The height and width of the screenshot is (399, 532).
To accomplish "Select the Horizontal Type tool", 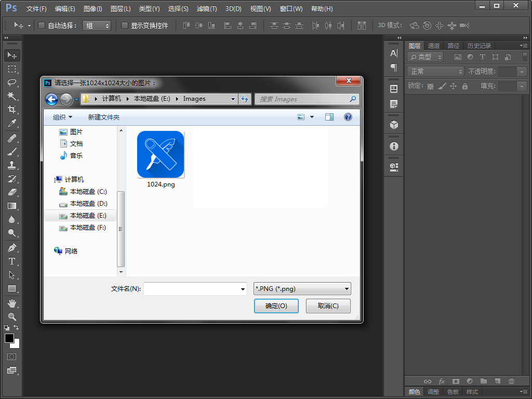I will coord(12,261).
